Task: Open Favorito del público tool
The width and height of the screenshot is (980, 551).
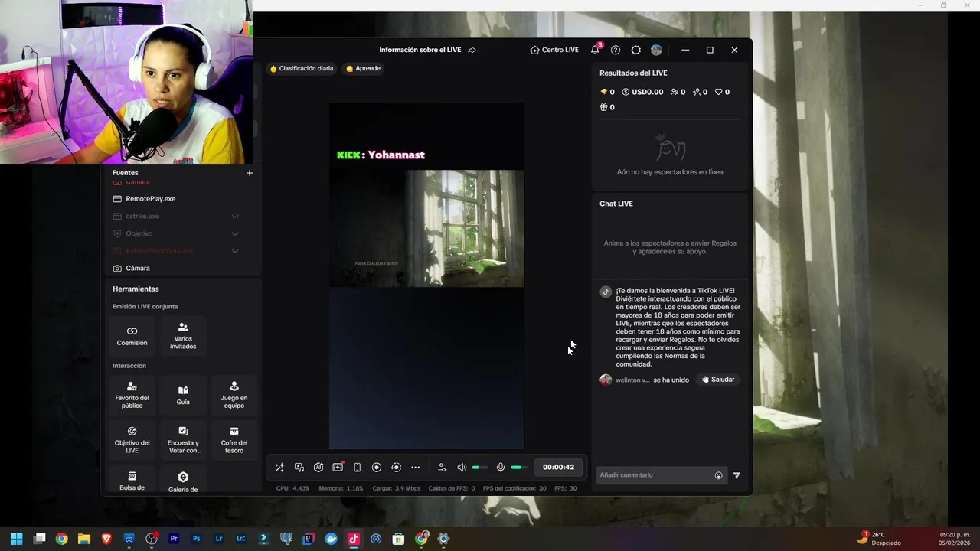Action: [x=132, y=395]
